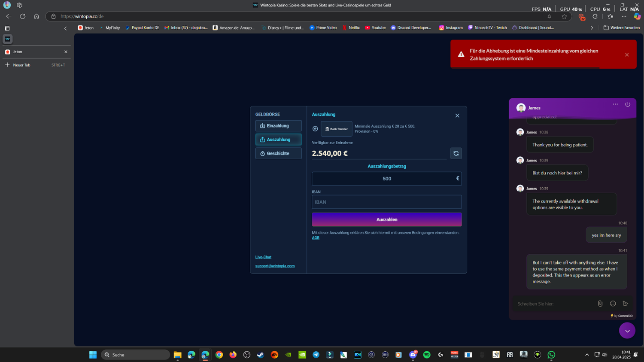Click the send message icon in chat
The height and width of the screenshot is (362, 644).
(x=626, y=304)
